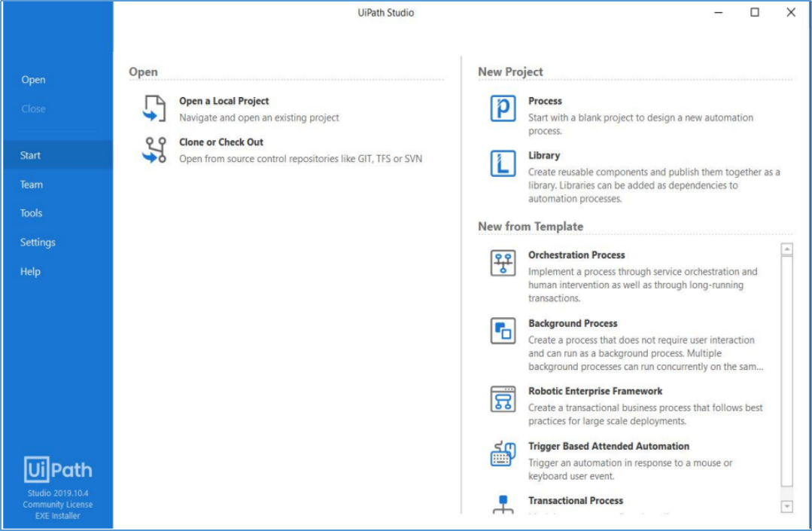Click the Trigger Based Attended Automation icon
The height and width of the screenshot is (531, 812).
[502, 454]
